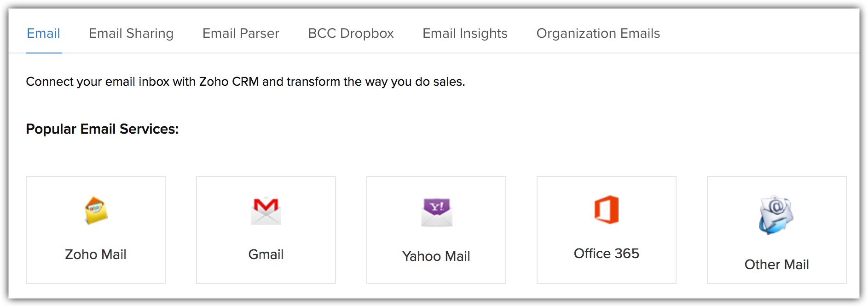868x307 pixels.
Task: Click the Popular Email Services heading
Action: 102,129
